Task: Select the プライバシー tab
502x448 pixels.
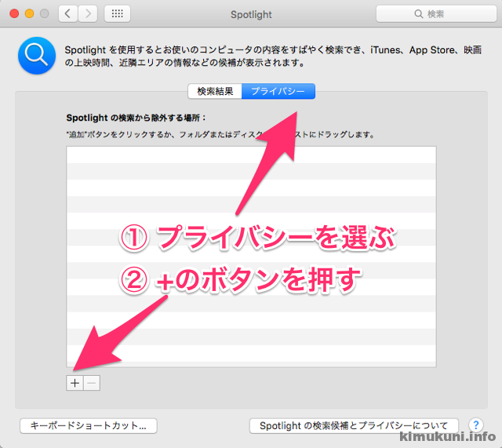Action: [278, 91]
